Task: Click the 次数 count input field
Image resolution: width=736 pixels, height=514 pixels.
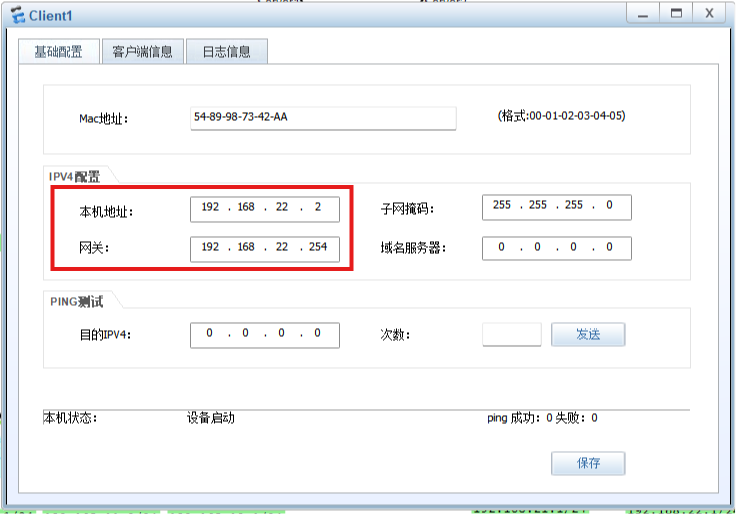Action: click(512, 334)
